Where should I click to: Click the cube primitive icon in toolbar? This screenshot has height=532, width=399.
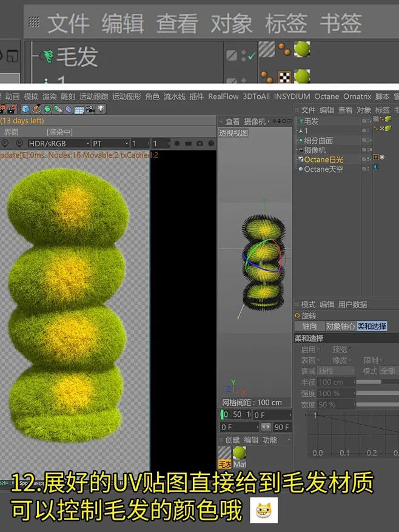click(25, 109)
